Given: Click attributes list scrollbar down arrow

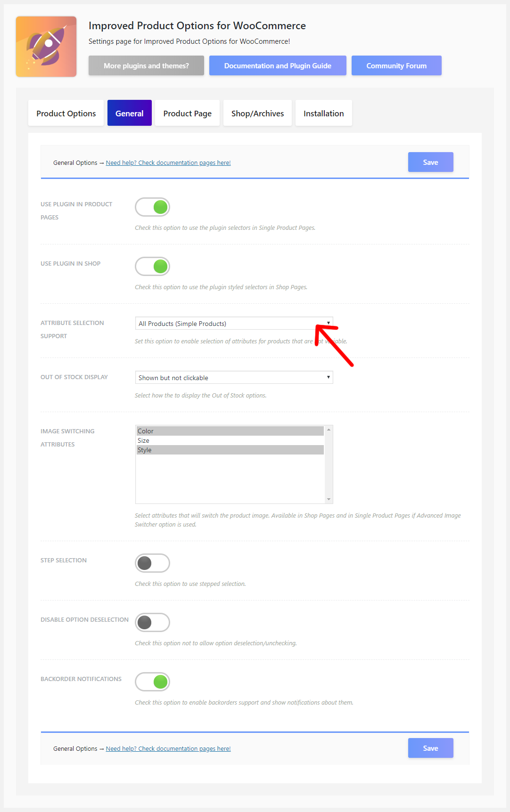Looking at the screenshot, I should coord(329,499).
